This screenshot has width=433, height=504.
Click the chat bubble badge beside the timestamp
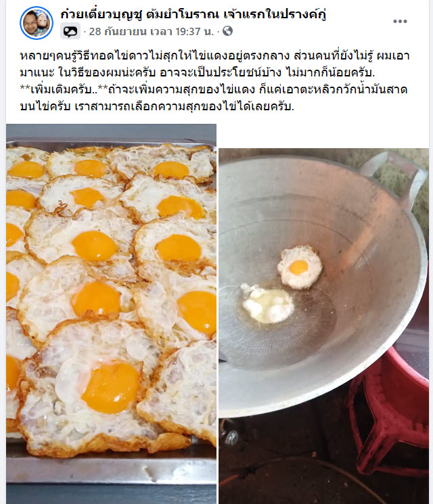(70, 31)
